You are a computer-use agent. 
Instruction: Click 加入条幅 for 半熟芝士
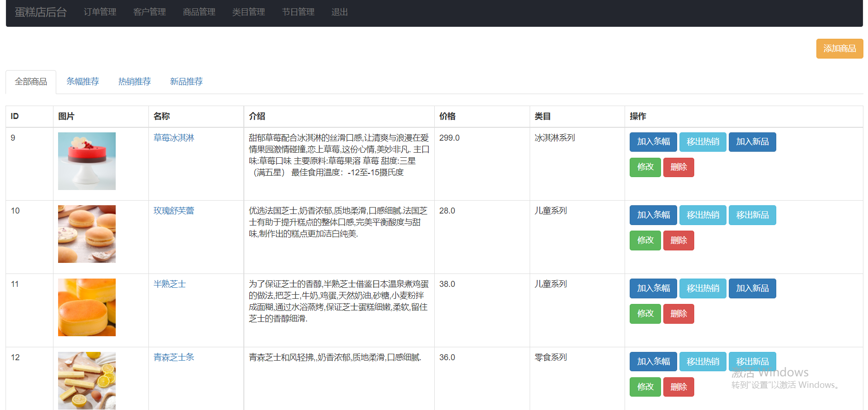tap(653, 289)
